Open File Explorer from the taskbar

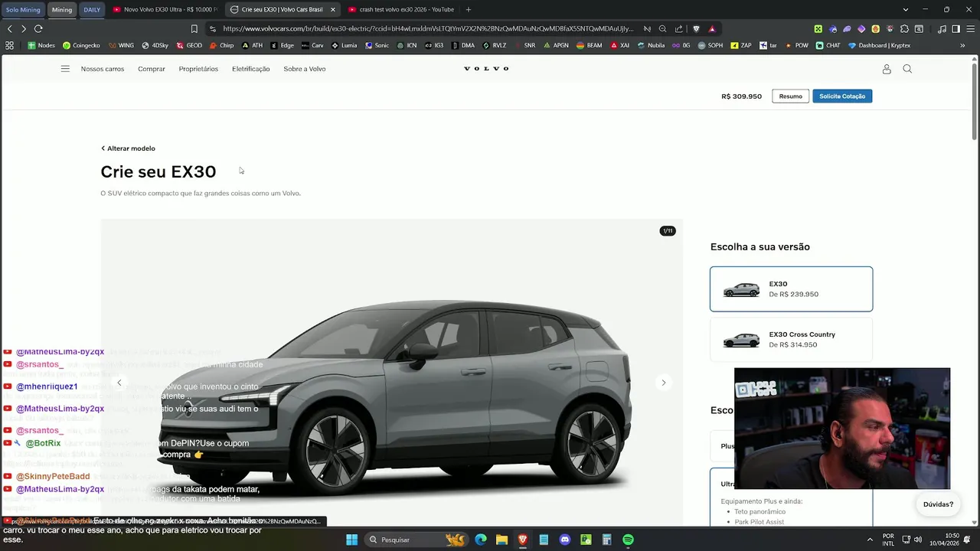click(x=501, y=540)
